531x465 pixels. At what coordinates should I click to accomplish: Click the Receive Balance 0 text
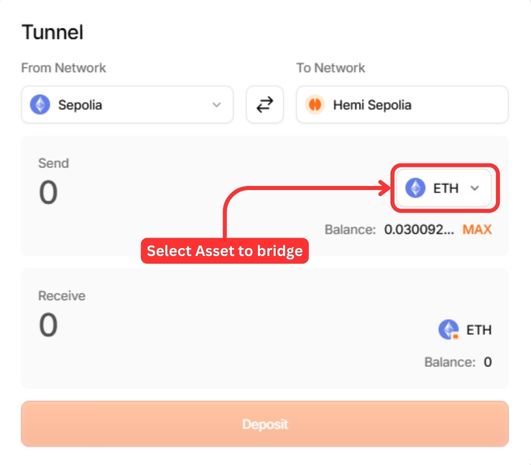click(458, 362)
